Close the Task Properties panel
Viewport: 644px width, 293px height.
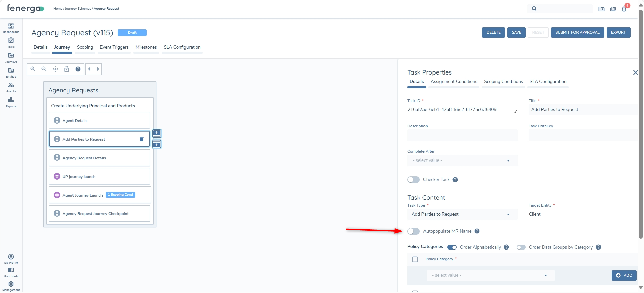point(635,72)
